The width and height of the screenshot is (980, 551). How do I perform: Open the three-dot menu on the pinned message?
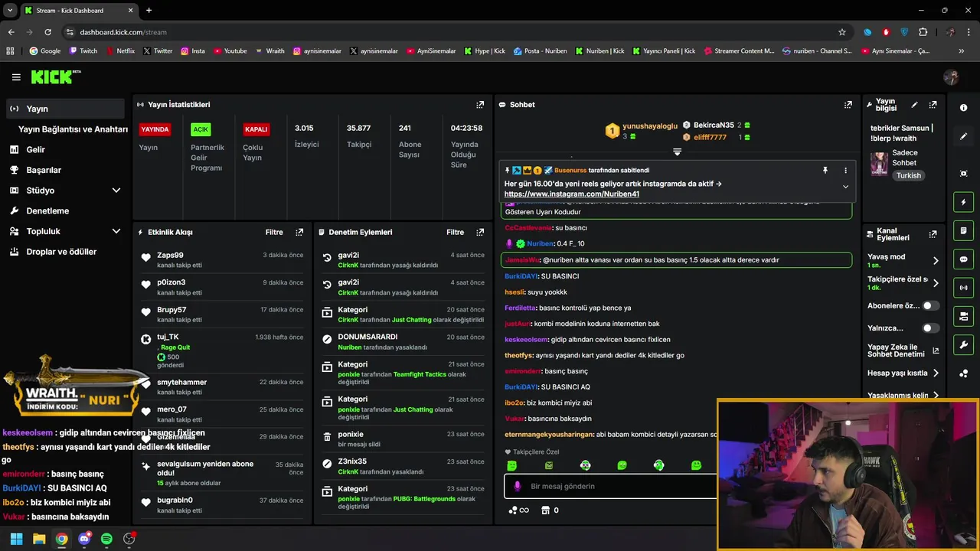pyautogui.click(x=845, y=170)
